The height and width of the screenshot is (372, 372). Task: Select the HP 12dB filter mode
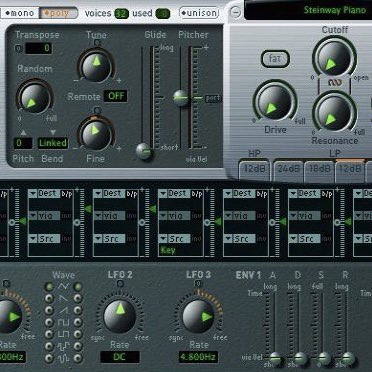pyautogui.click(x=254, y=169)
